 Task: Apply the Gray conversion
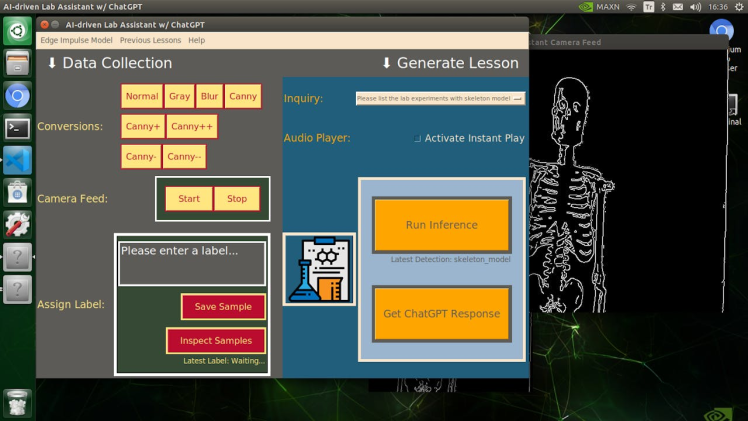tap(179, 96)
